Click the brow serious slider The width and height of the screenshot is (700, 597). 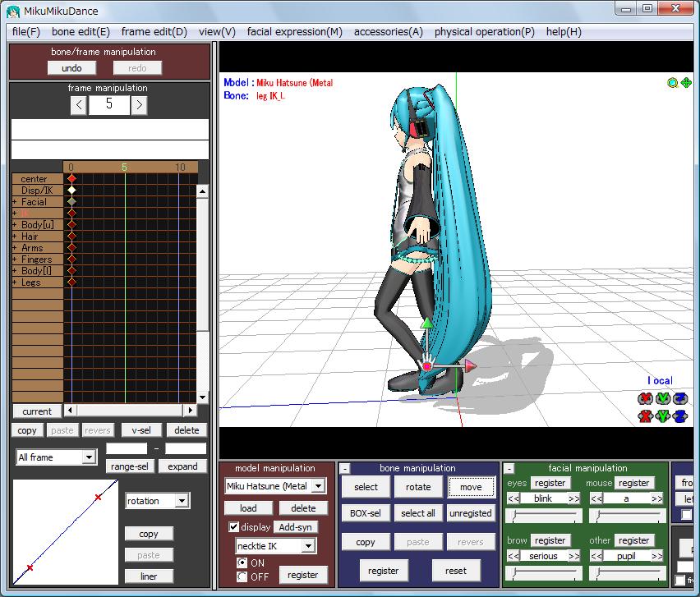coord(543,573)
